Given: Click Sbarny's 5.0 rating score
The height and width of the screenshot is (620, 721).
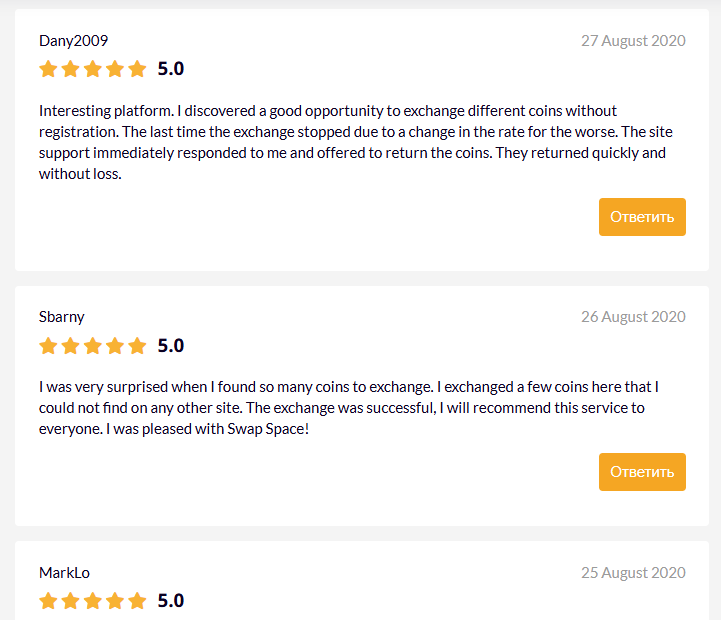Looking at the screenshot, I should click(171, 346).
